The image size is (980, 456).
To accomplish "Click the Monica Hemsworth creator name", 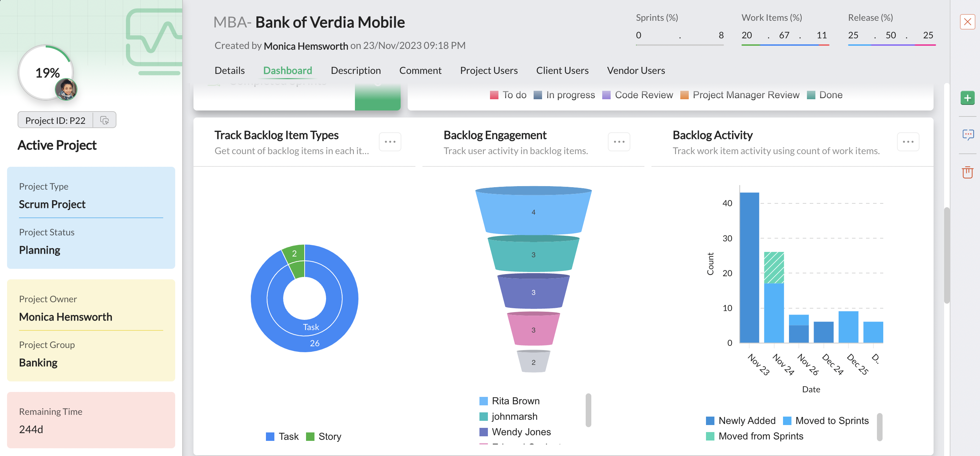I will 305,46.
